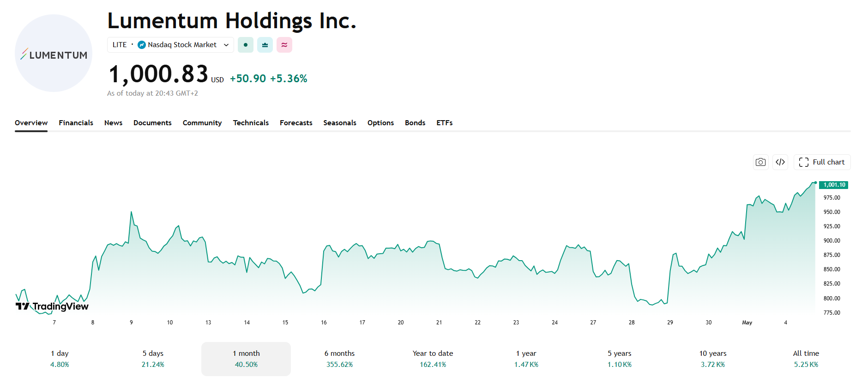Switch chart to 6 months
The height and width of the screenshot is (378, 868).
[339, 359]
